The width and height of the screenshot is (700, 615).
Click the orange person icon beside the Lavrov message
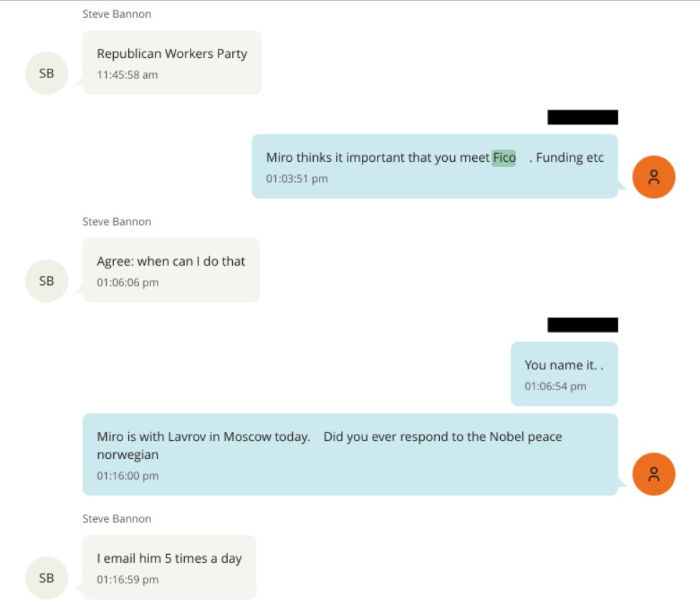coord(653,474)
